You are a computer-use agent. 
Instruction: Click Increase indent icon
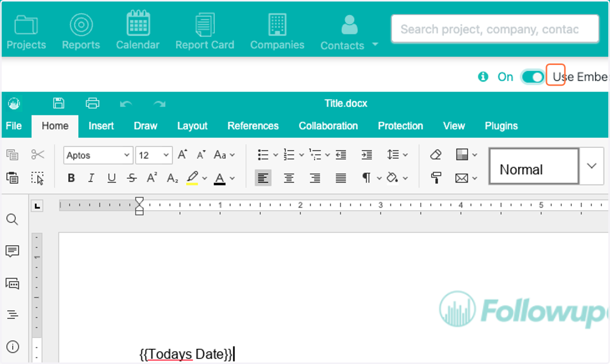pos(367,155)
